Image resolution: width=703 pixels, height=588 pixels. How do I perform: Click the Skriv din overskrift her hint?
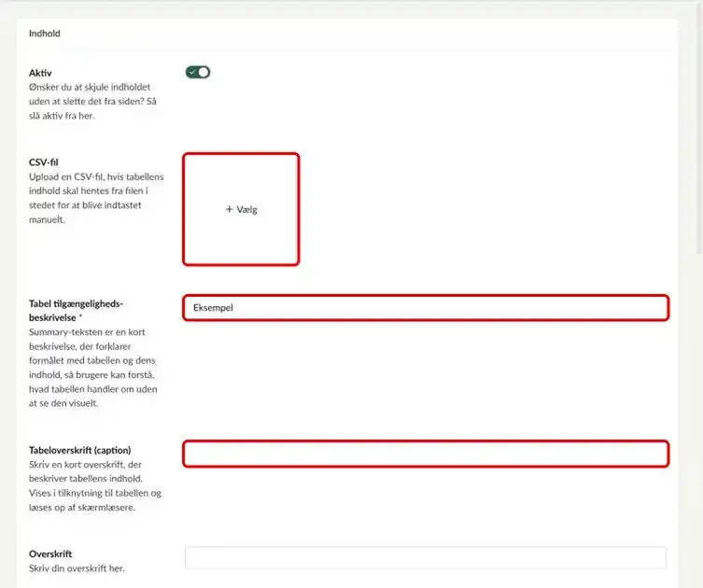point(77,568)
